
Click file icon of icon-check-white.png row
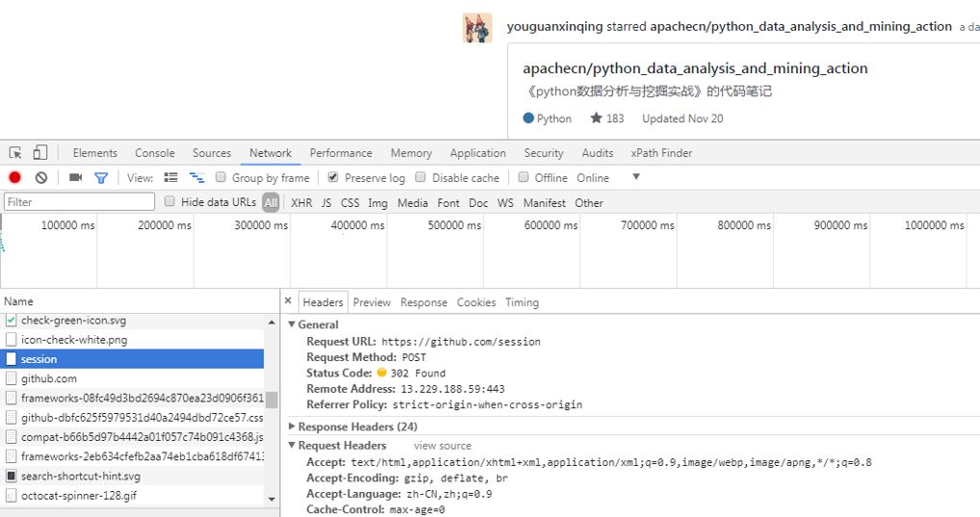[x=12, y=340]
